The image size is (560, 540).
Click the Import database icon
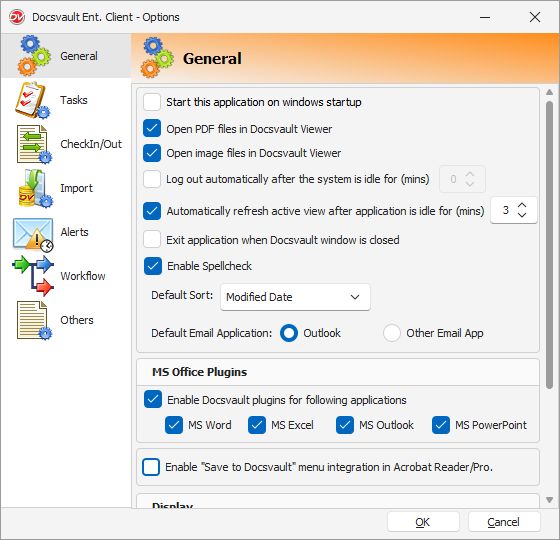click(x=35, y=188)
